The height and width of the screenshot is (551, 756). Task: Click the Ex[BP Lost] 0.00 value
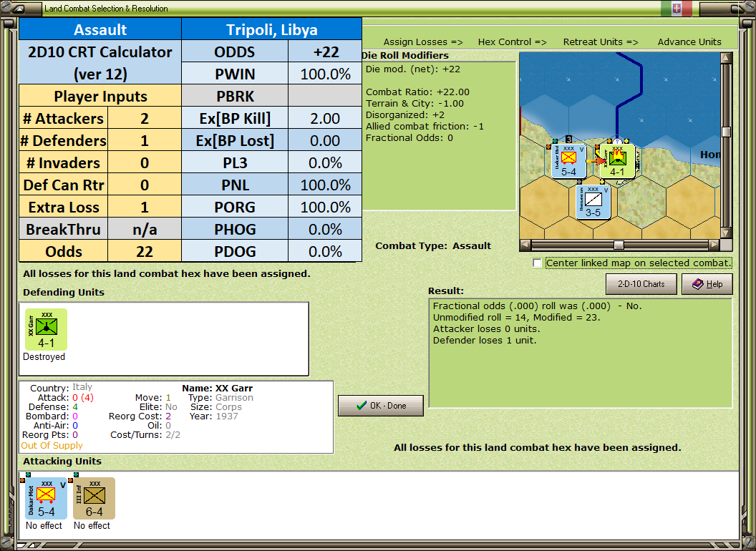[x=325, y=141]
